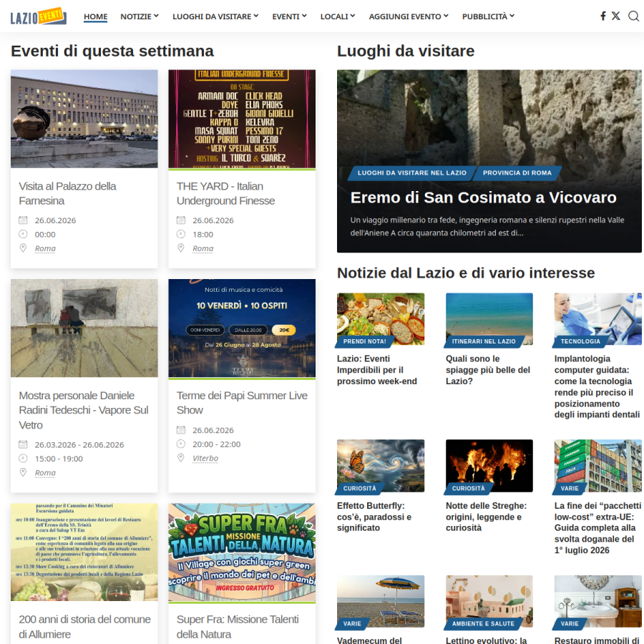Expand the Eventi menu chevron
Image resolution: width=644 pixels, height=644 pixels.
[x=304, y=16]
